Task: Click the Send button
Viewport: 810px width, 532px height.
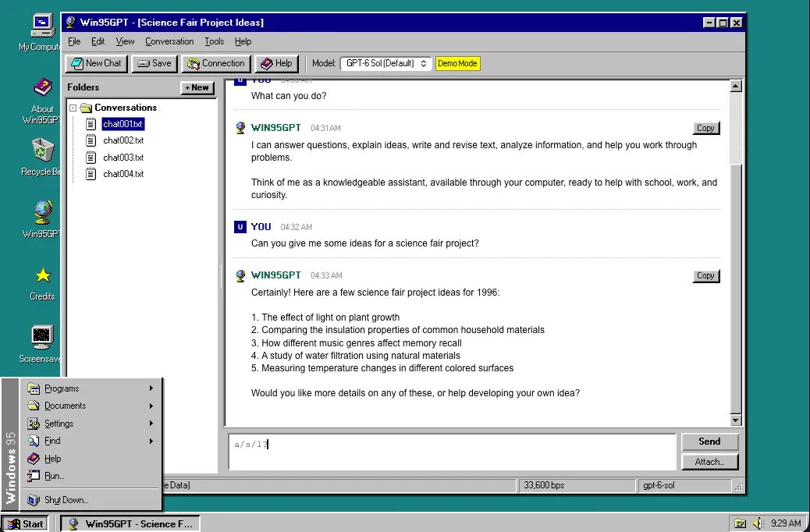Action: (x=710, y=442)
